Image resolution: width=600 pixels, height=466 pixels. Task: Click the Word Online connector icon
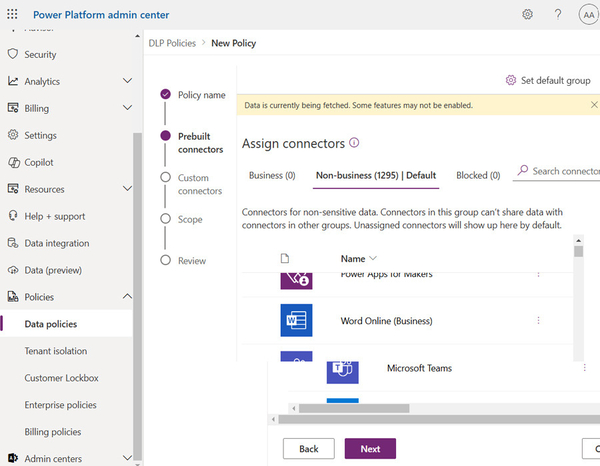(296, 320)
